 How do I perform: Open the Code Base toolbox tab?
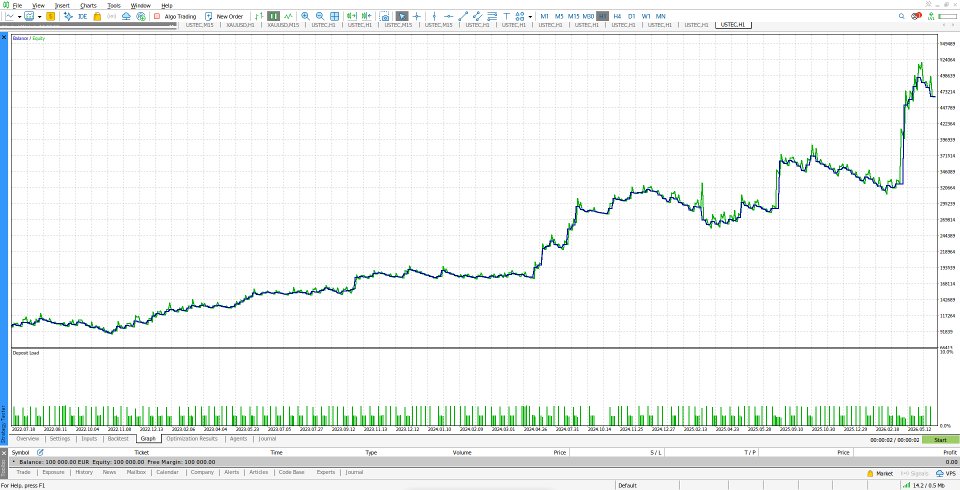(x=291, y=472)
